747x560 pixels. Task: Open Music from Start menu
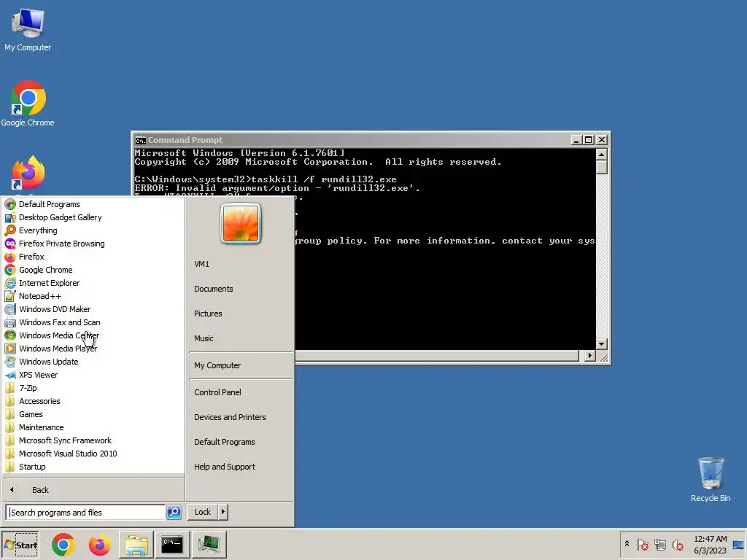click(x=204, y=338)
